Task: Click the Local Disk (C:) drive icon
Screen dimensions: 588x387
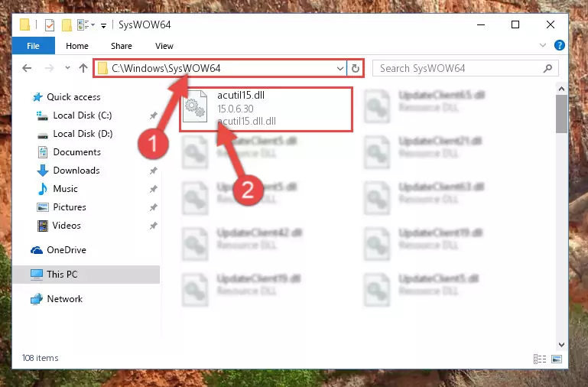Action: click(x=42, y=116)
